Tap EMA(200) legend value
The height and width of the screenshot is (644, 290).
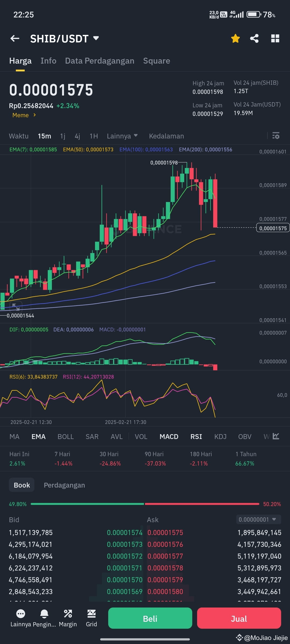[205, 149]
